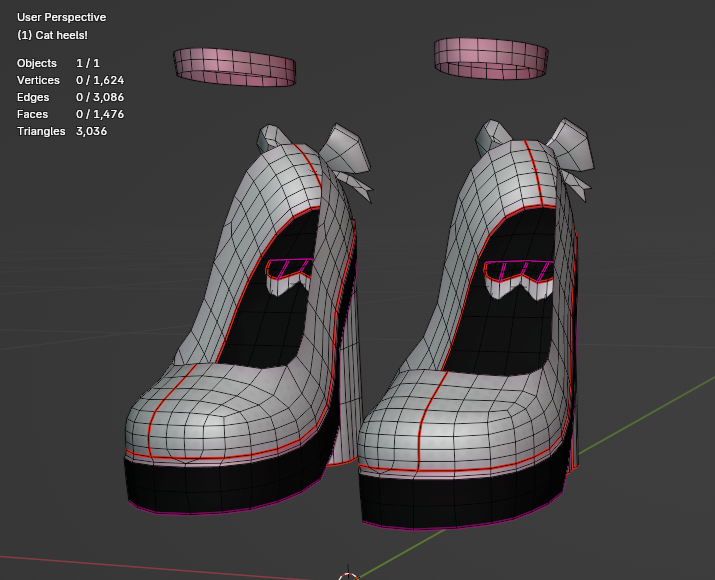
Task: Click the 'User Perspective' overlay text
Action: 61,17
